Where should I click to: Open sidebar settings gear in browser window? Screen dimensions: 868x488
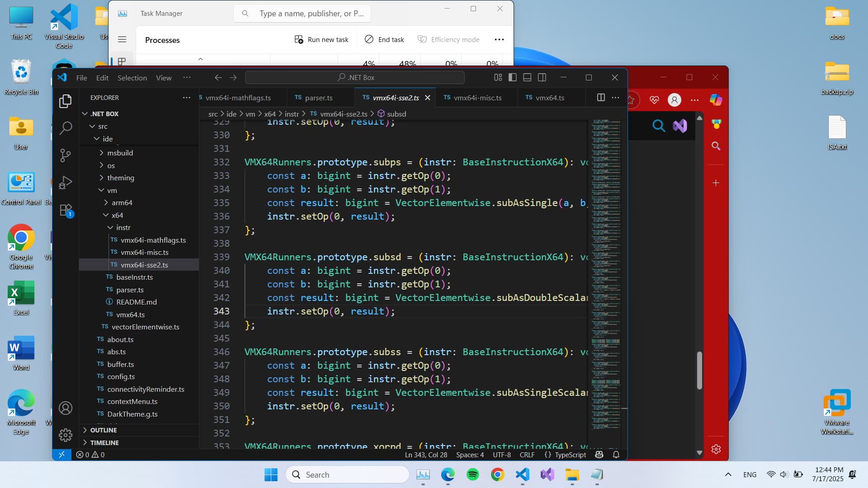click(x=716, y=449)
